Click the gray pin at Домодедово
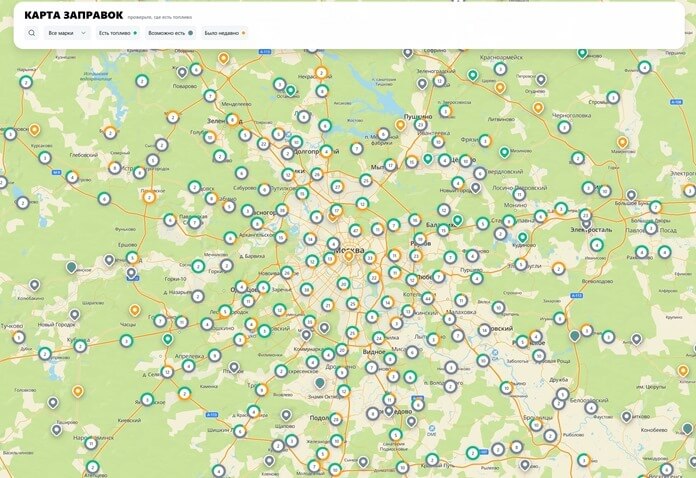The image size is (696, 478). 389,411
